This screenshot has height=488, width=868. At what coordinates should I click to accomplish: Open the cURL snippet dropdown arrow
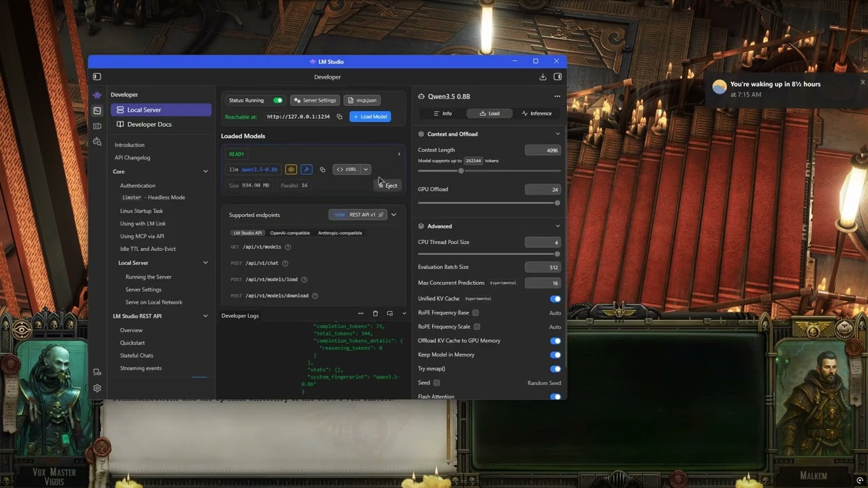coord(366,169)
